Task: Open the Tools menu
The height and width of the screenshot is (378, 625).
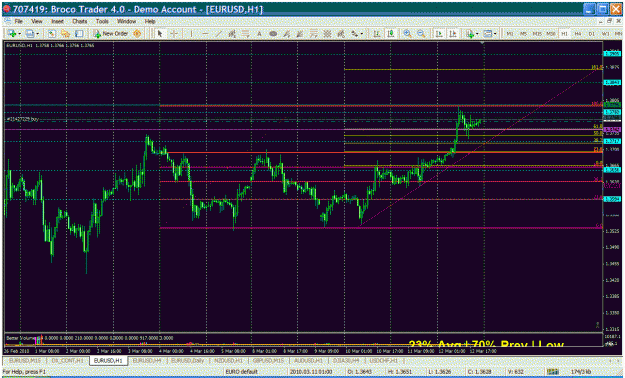Action: pos(102,21)
